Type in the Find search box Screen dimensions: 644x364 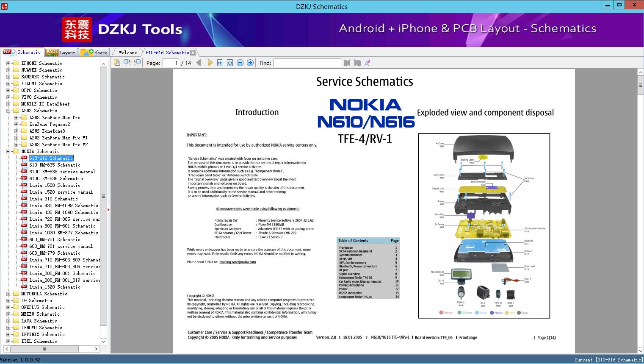pos(307,63)
